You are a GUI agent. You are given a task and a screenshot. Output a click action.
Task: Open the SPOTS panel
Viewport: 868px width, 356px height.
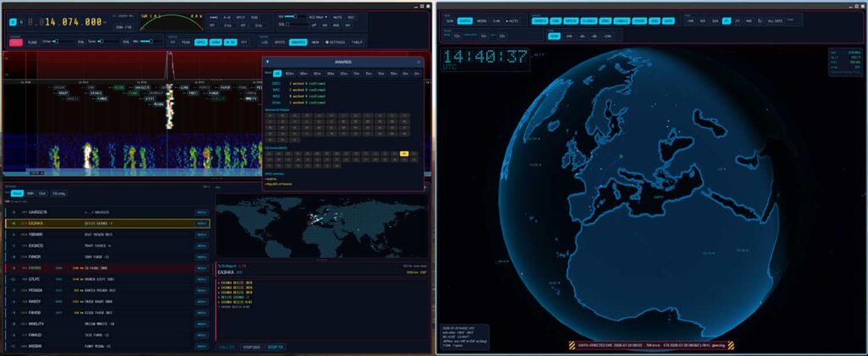280,42
